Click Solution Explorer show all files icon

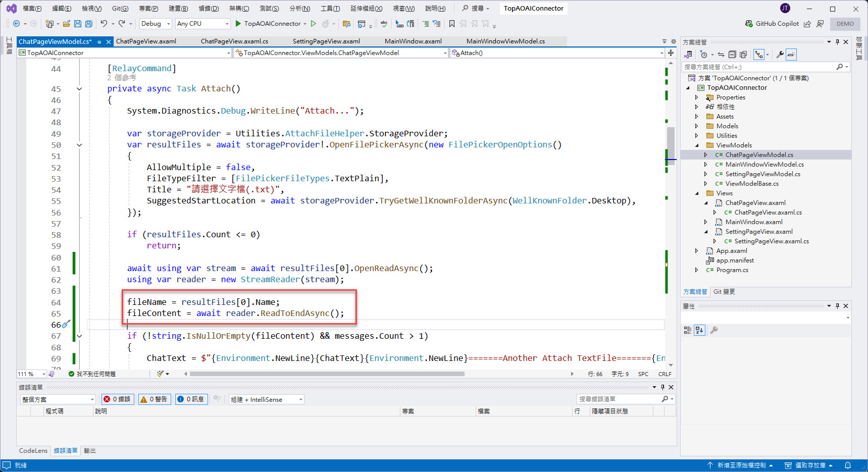click(743, 55)
